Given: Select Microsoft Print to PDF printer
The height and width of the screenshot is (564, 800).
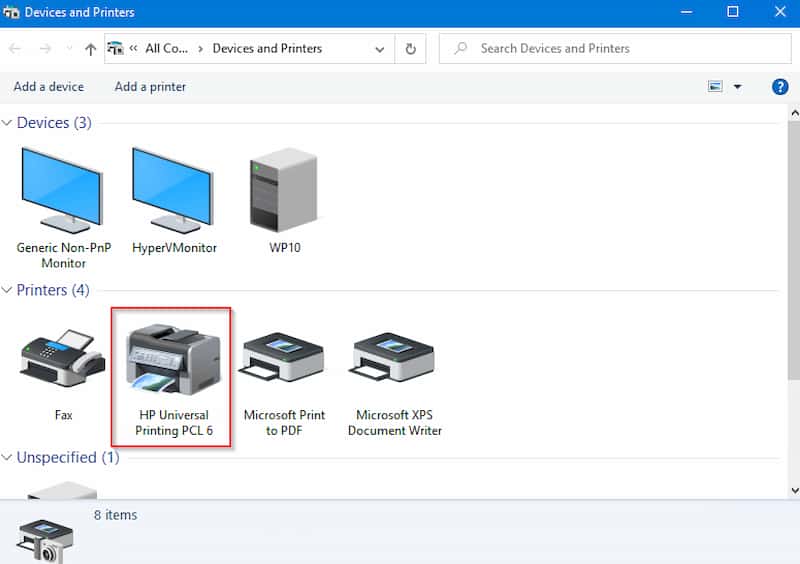Looking at the screenshot, I should 284,361.
